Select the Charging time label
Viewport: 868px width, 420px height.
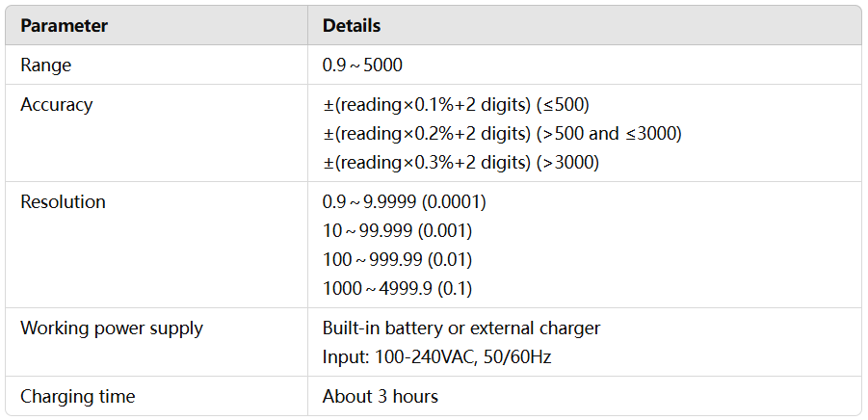[x=77, y=397]
